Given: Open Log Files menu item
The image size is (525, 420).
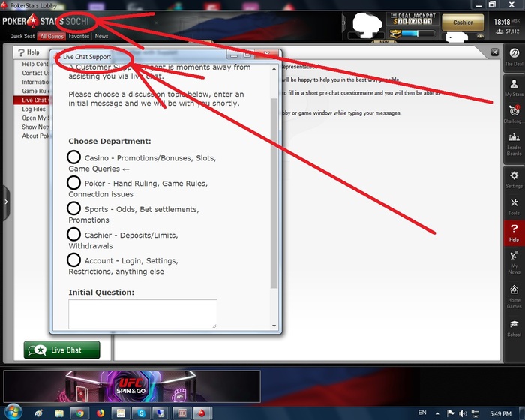Looking at the screenshot, I should [34, 109].
